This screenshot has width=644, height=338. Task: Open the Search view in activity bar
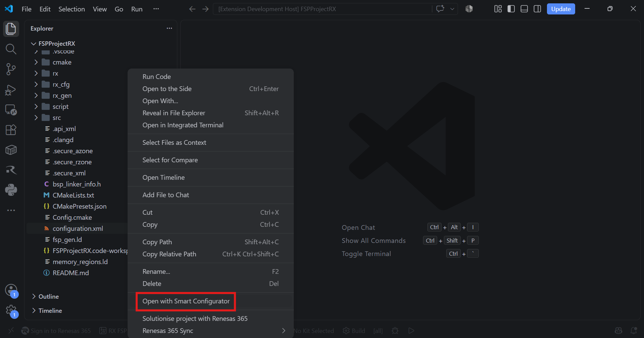[x=11, y=49]
